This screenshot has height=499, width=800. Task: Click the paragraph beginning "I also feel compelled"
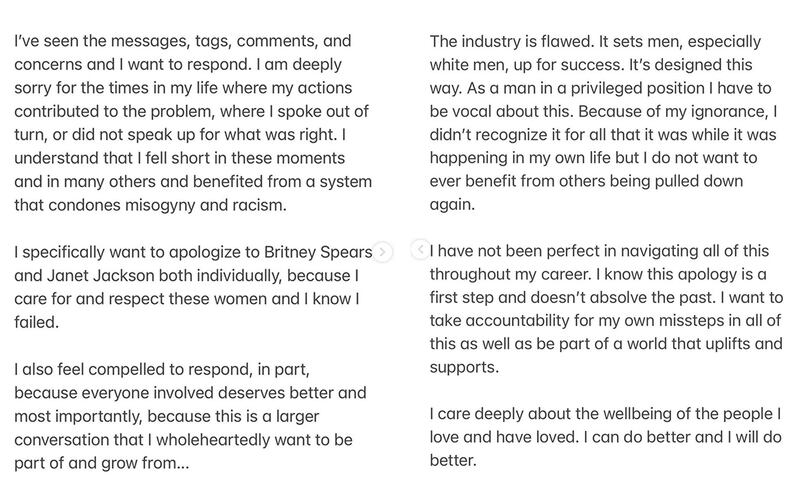(x=190, y=416)
